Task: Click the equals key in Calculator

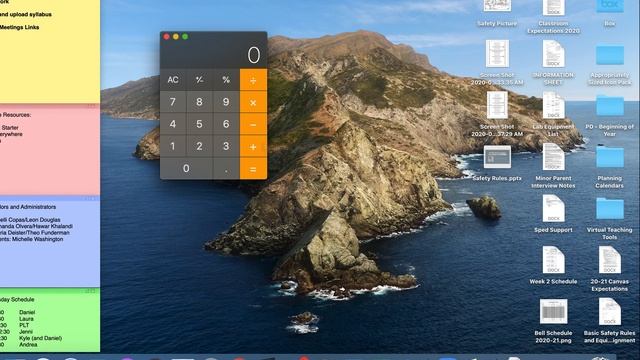Action: pos(253,169)
